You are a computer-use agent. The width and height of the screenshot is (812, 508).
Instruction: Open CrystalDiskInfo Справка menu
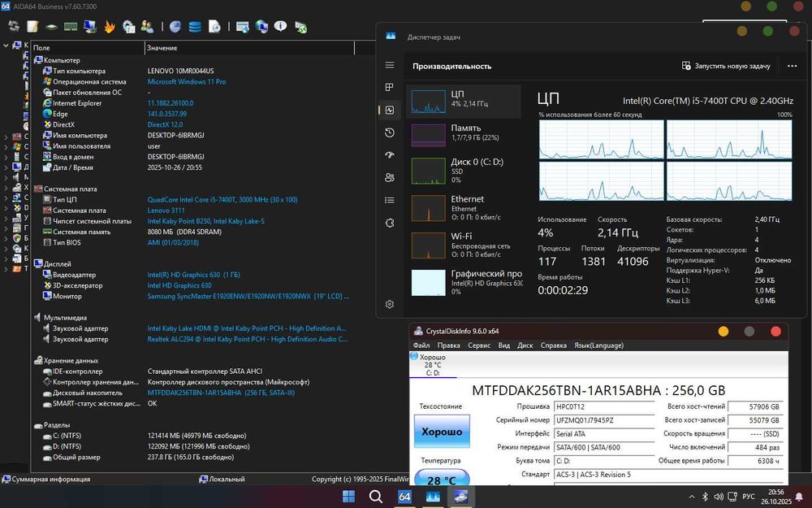click(553, 345)
